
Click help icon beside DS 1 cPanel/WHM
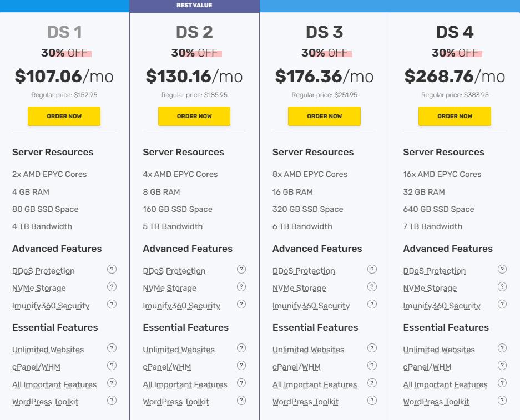[x=112, y=366]
